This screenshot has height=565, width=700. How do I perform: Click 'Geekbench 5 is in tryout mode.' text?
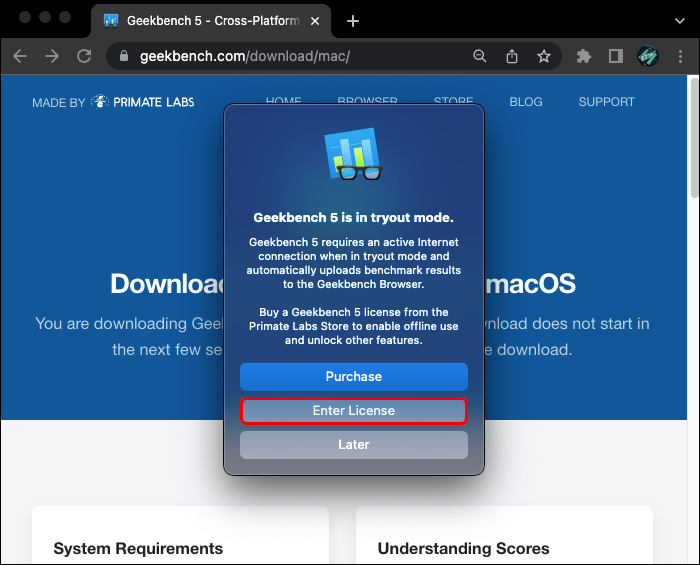(x=354, y=218)
